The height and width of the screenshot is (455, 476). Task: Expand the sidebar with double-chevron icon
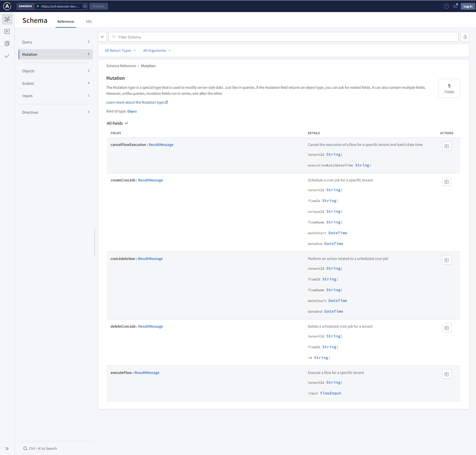pyautogui.click(x=7, y=448)
